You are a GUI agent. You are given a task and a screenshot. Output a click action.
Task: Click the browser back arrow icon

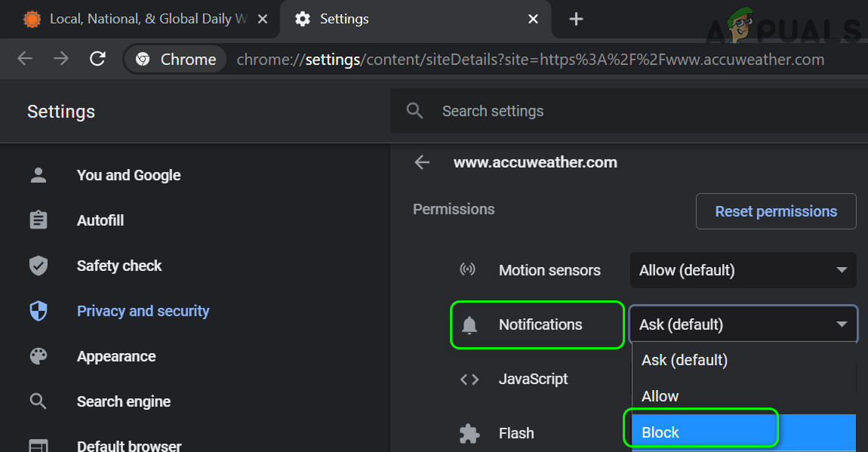click(x=25, y=59)
